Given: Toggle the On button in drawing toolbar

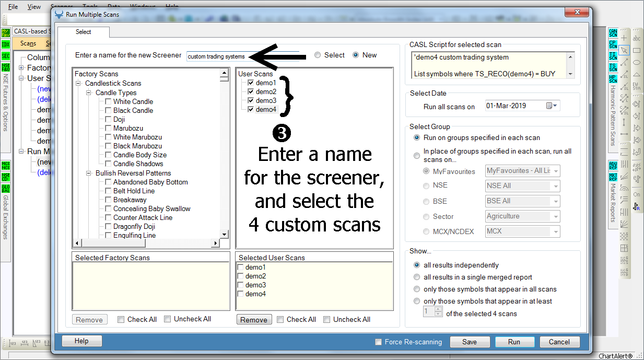Looking at the screenshot, I should pyautogui.click(x=637, y=194).
